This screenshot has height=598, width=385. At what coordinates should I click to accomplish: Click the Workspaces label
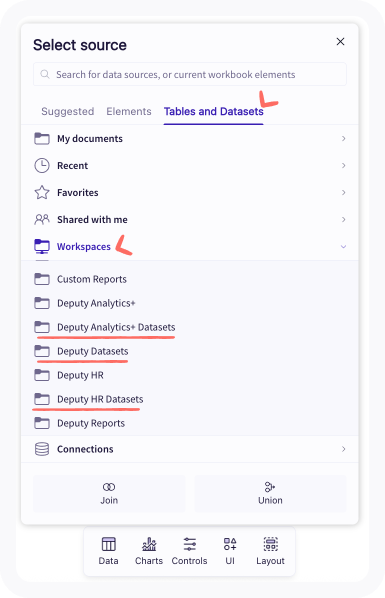84,247
